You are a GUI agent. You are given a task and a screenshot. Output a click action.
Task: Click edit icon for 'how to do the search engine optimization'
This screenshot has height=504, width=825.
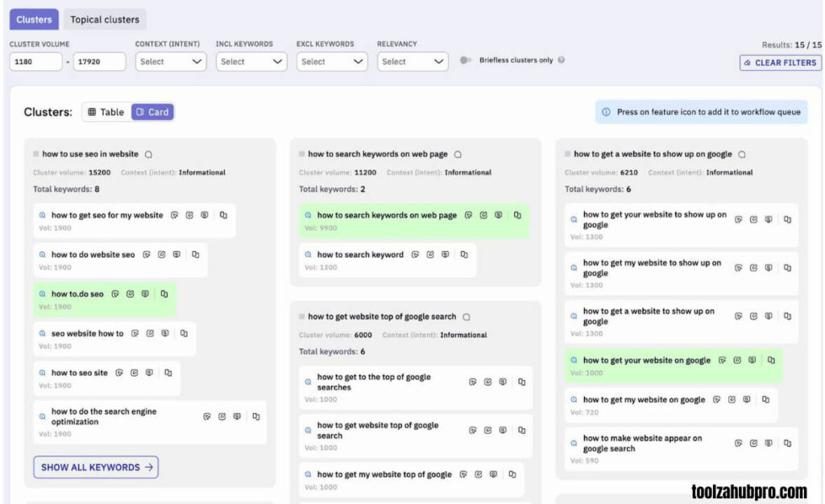pos(222,416)
